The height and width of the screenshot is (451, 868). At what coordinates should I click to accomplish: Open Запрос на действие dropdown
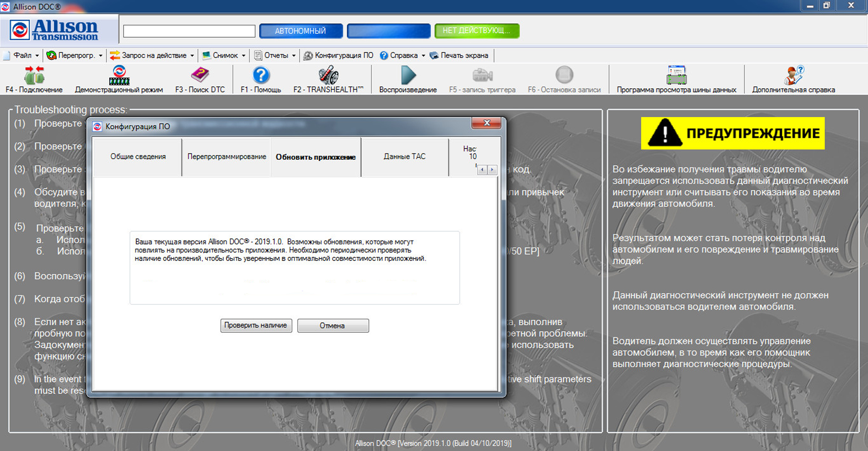pos(152,55)
